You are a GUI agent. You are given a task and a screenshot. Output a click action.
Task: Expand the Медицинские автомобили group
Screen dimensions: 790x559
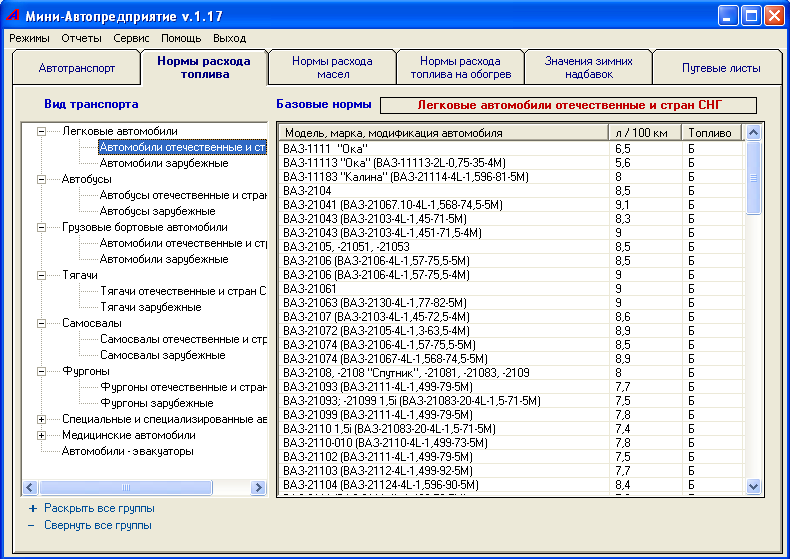click(41, 436)
